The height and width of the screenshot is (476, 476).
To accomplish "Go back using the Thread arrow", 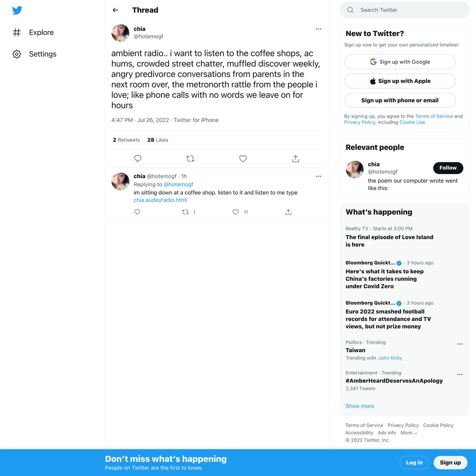I will point(115,10).
